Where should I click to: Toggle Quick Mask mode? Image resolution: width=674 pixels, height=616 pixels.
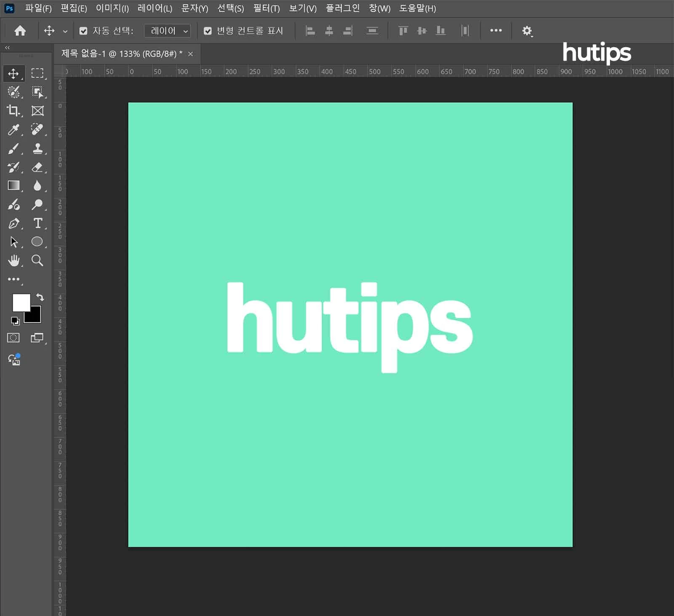(13, 338)
